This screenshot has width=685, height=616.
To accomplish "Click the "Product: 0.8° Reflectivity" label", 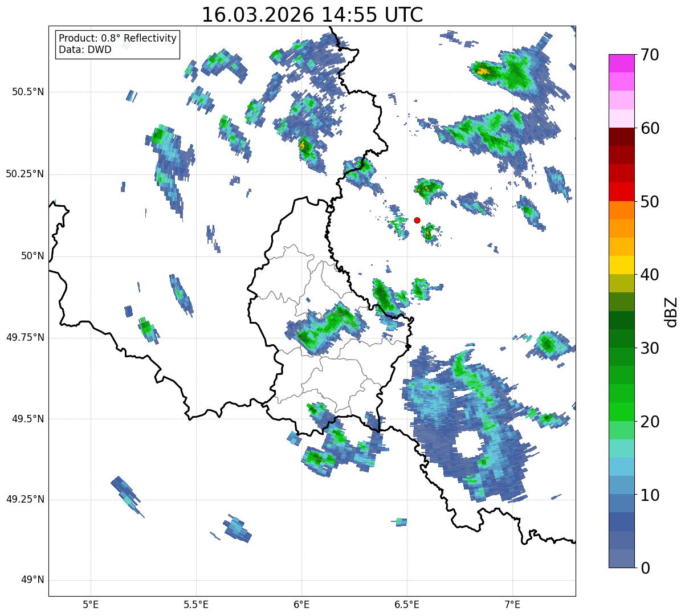I will (118, 38).
